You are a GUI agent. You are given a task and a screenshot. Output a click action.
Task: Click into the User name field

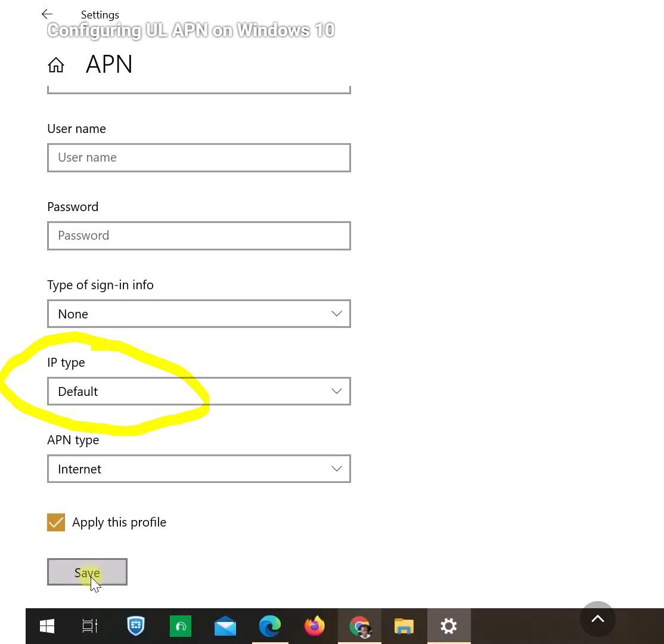coord(198,157)
